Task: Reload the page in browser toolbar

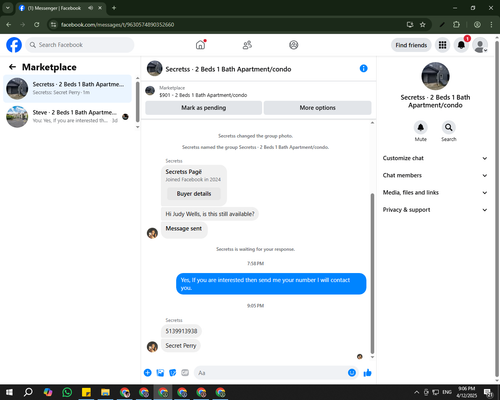Action: (x=37, y=25)
